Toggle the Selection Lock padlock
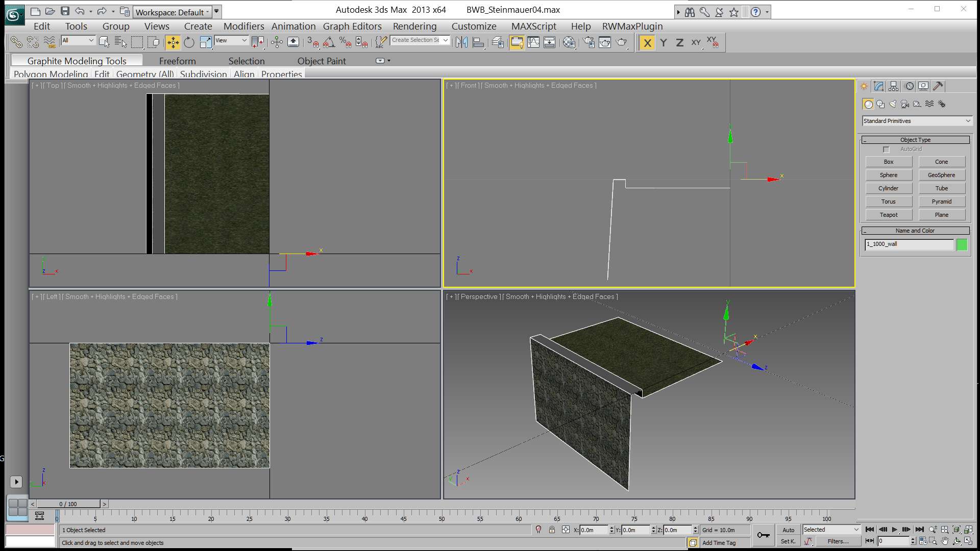Viewport: 980px width, 551px height. pyautogui.click(x=552, y=530)
